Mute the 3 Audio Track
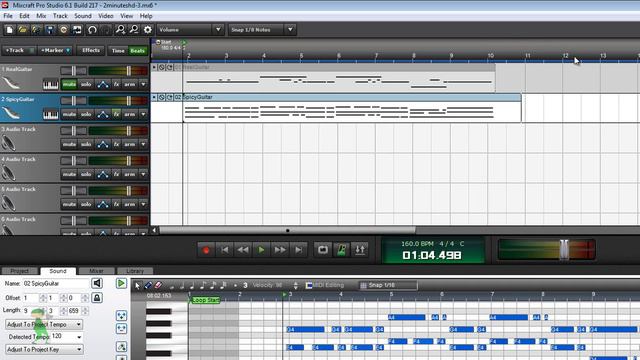The height and width of the screenshot is (360, 640). (x=69, y=144)
